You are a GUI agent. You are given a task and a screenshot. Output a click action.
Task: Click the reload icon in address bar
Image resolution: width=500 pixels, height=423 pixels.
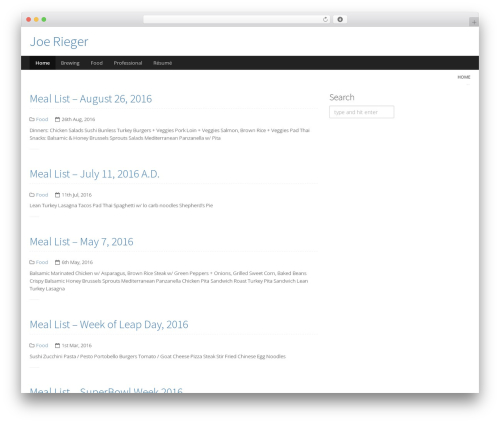[325, 19]
